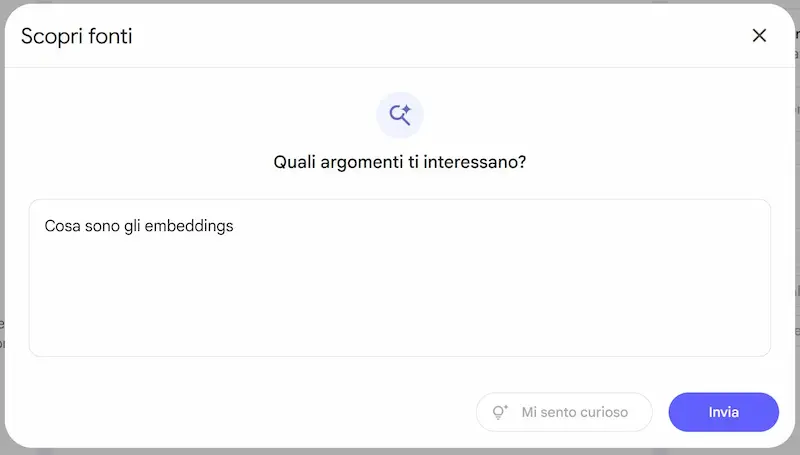Click the word sono in the typed query
Image resolution: width=800 pixels, height=455 pixels.
pyautogui.click(x=102, y=226)
